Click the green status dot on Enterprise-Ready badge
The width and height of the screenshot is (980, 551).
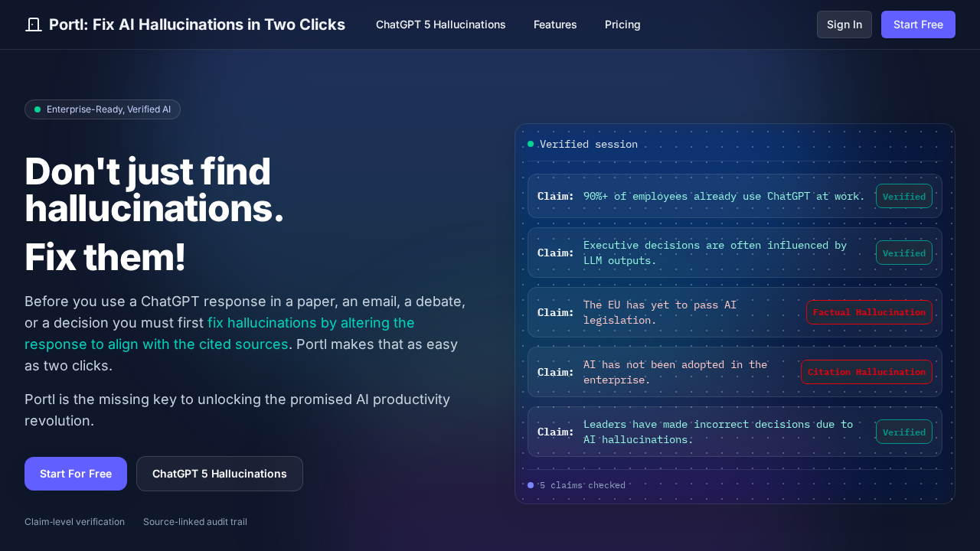[37, 109]
